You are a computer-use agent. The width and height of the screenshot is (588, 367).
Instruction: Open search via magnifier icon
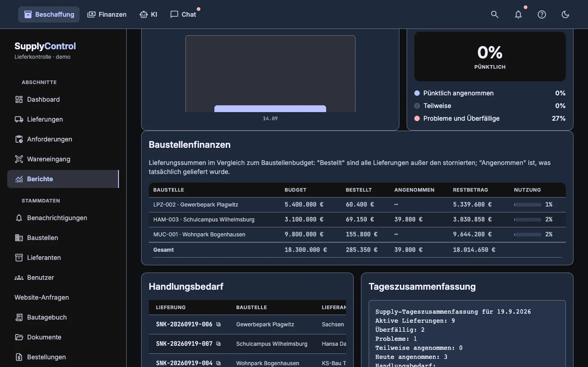(495, 14)
